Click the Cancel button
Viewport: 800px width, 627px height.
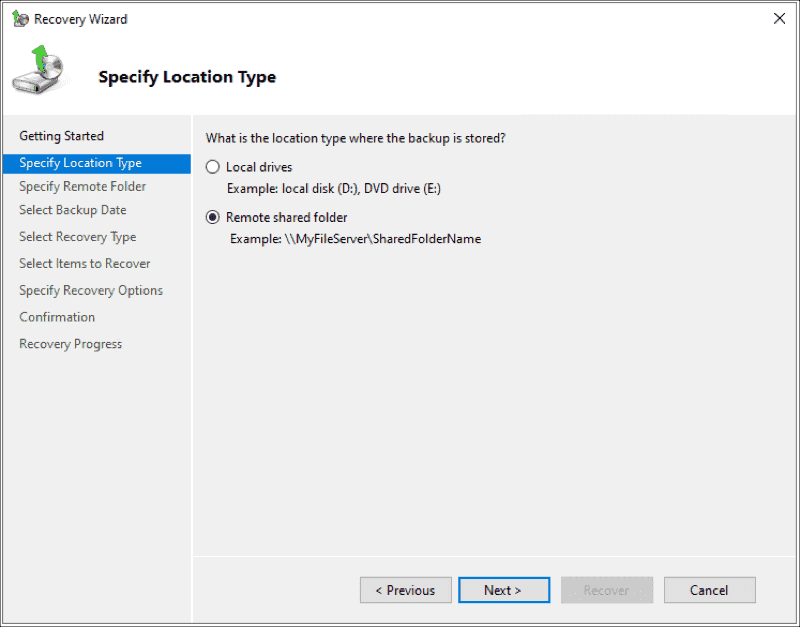coord(709,589)
